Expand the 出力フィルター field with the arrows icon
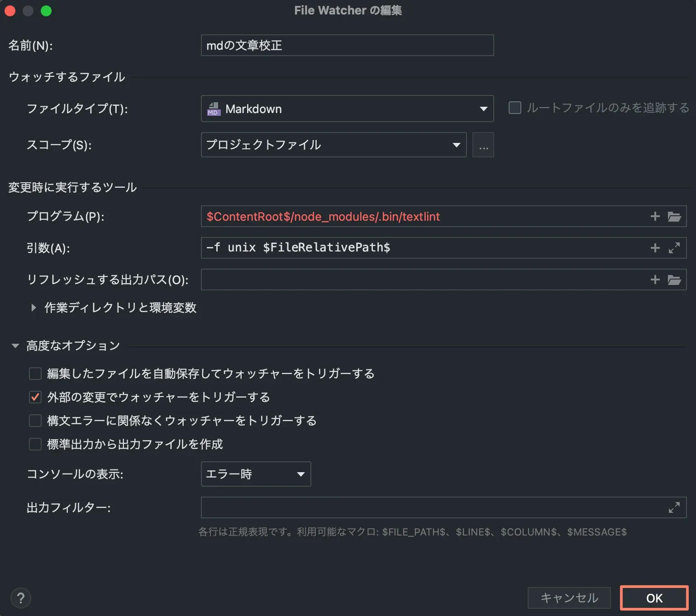Image resolution: width=696 pixels, height=616 pixels. click(674, 507)
